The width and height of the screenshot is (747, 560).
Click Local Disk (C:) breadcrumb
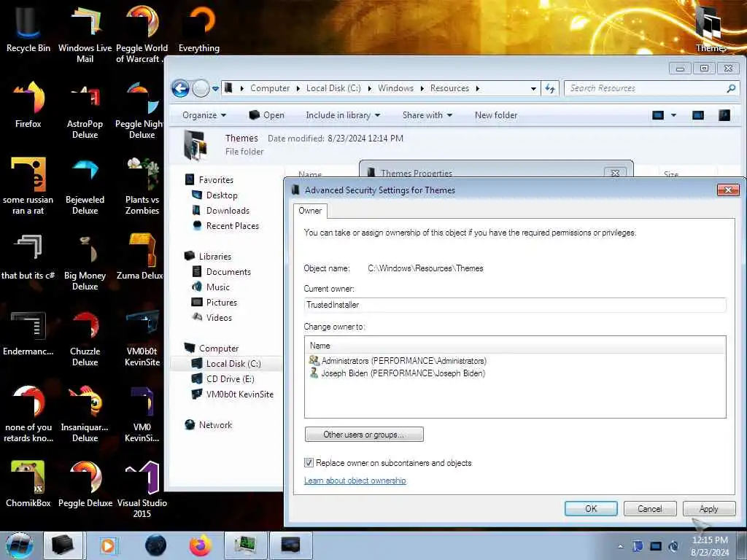(333, 88)
